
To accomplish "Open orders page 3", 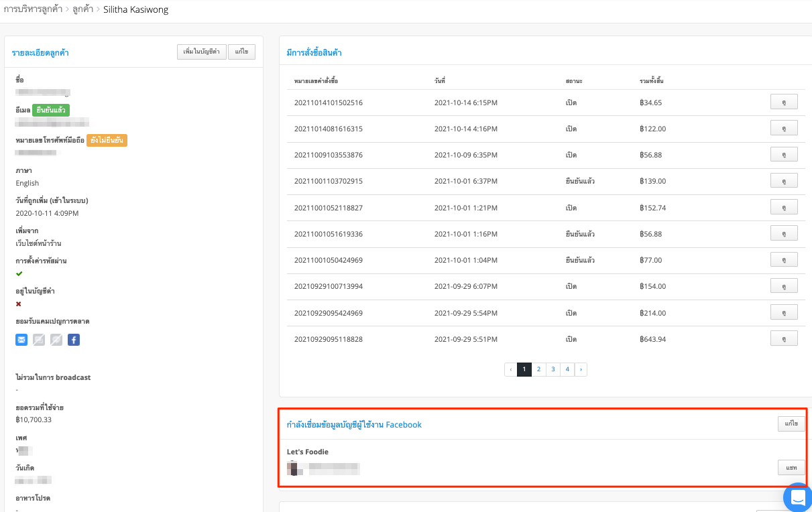I will coord(553,369).
